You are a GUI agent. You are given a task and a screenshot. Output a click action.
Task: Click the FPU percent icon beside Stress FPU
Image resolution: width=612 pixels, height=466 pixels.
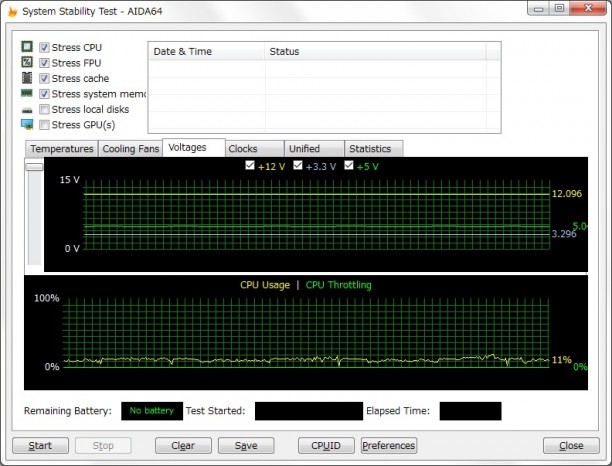pyautogui.click(x=27, y=62)
